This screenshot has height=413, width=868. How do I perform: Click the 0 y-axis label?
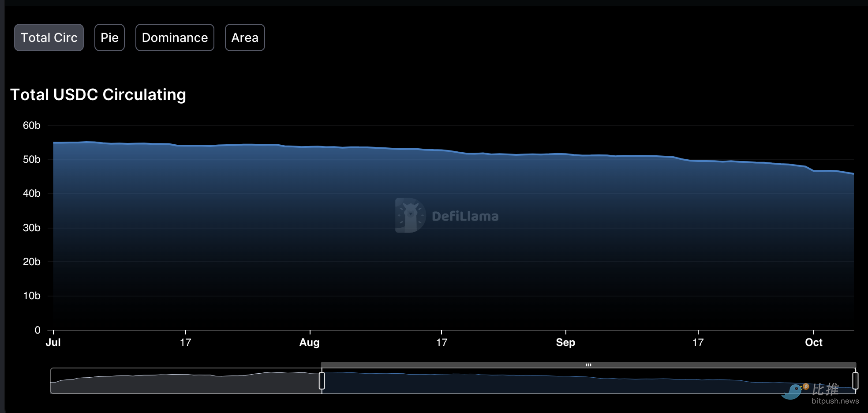pos(37,330)
